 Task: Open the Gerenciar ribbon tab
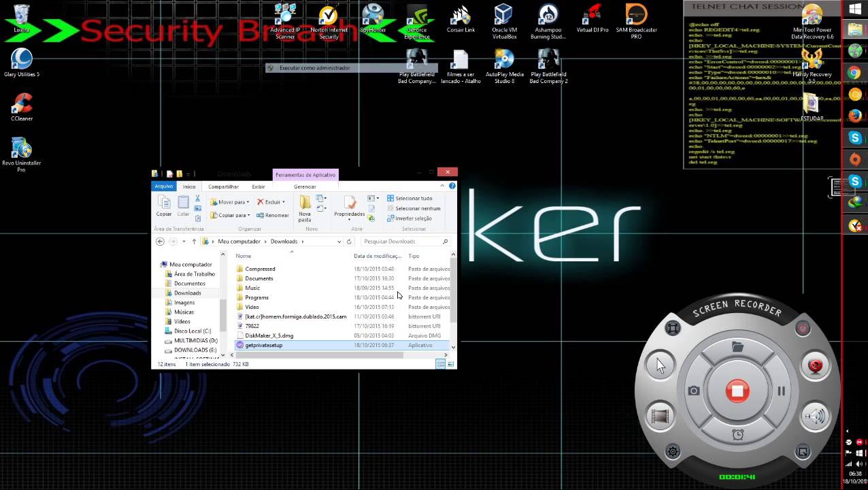click(x=305, y=186)
